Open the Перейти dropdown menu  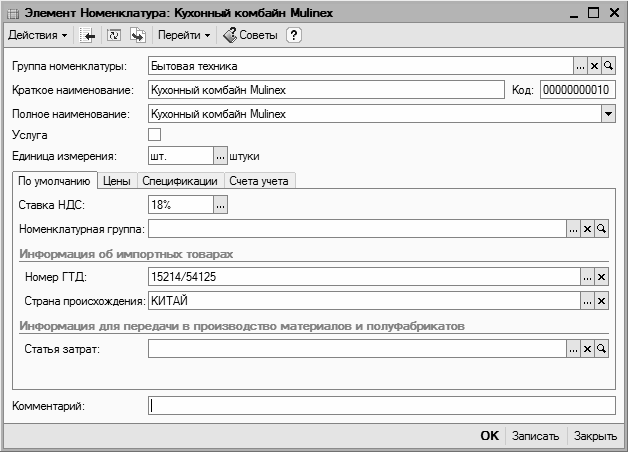(184, 36)
